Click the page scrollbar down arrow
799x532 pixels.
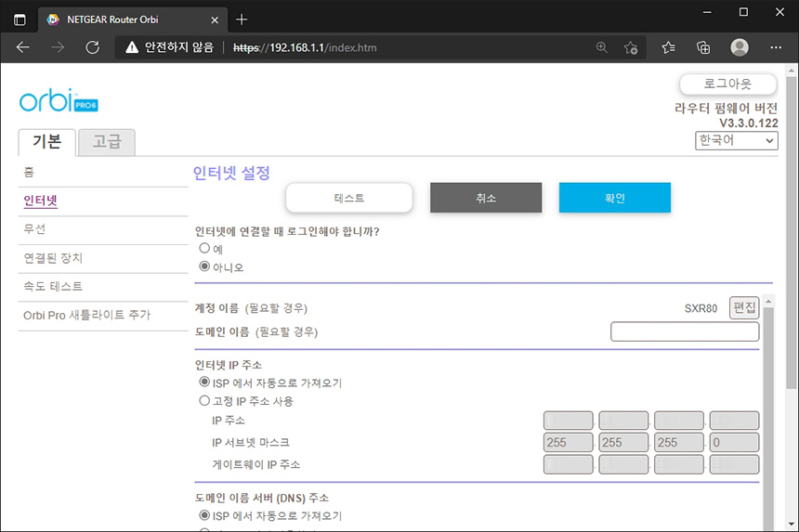[791, 524]
